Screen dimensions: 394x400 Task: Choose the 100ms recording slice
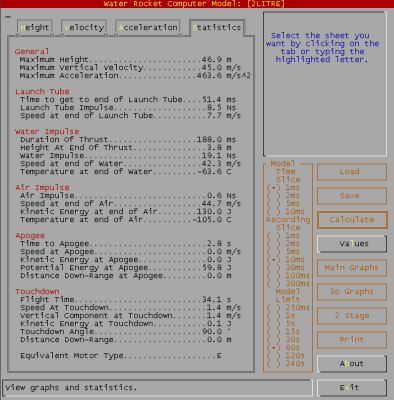pyautogui.click(x=288, y=276)
